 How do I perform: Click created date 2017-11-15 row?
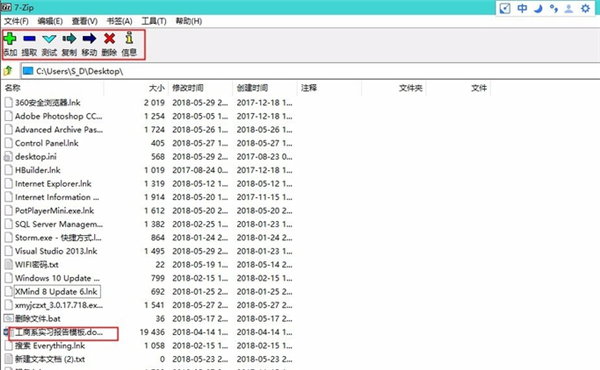tap(264, 197)
